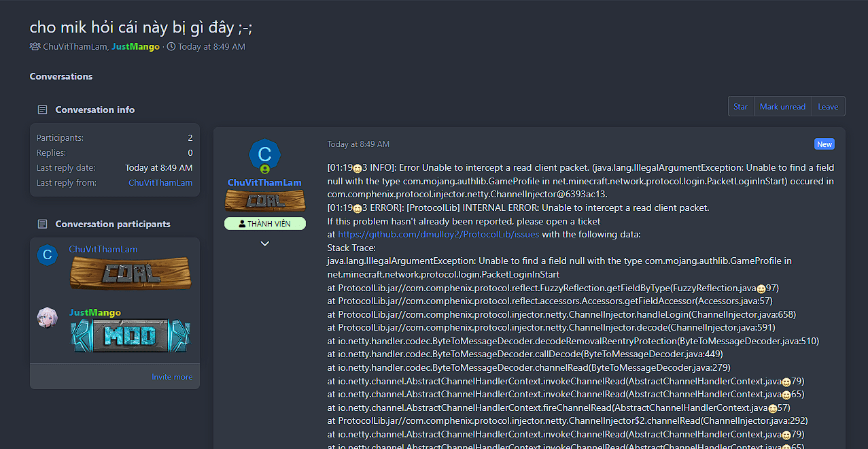Click the Accessors.getFieldAccessor stack line
Viewport: 868px width, 449px height.
pos(549,301)
